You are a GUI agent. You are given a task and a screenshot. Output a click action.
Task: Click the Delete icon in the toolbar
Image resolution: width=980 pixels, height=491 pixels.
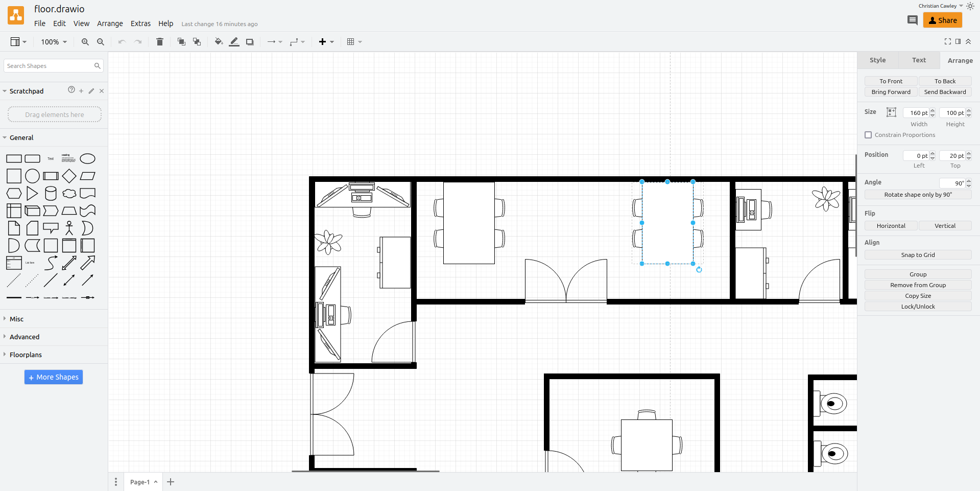click(x=159, y=42)
